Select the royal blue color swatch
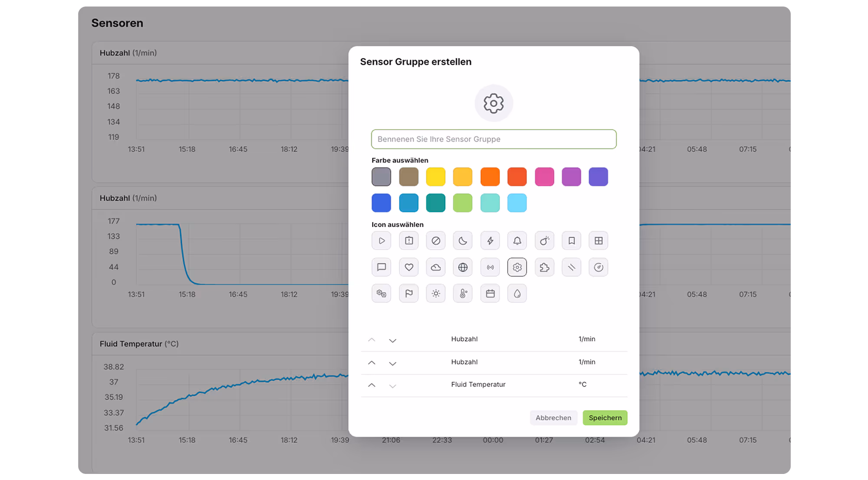Image resolution: width=868 pixels, height=480 pixels. pos(381,203)
